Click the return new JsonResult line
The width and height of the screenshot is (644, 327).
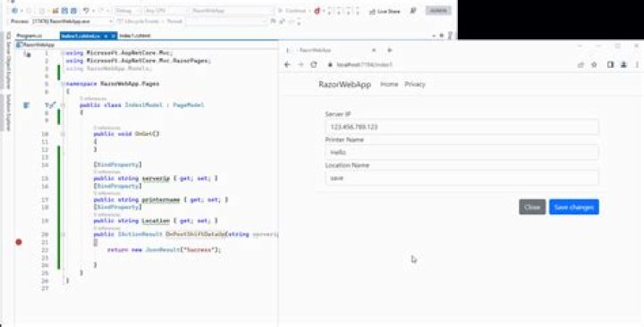click(165, 250)
